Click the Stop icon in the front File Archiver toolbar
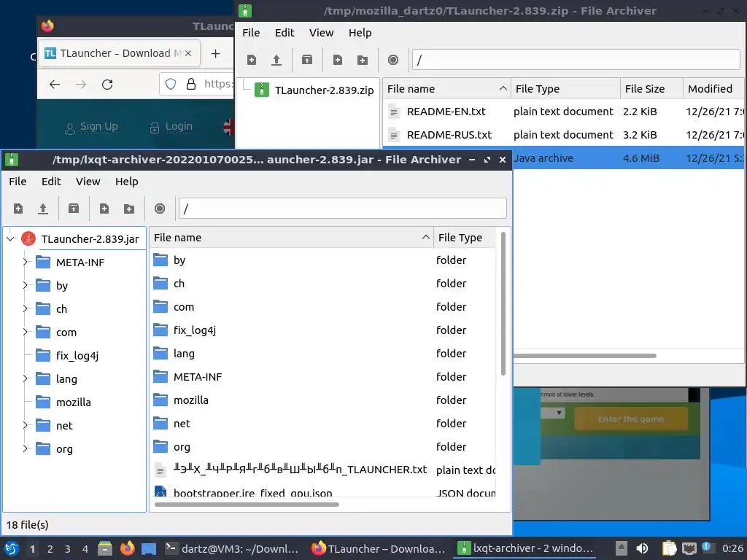The height and width of the screenshot is (560, 747). pos(160,209)
